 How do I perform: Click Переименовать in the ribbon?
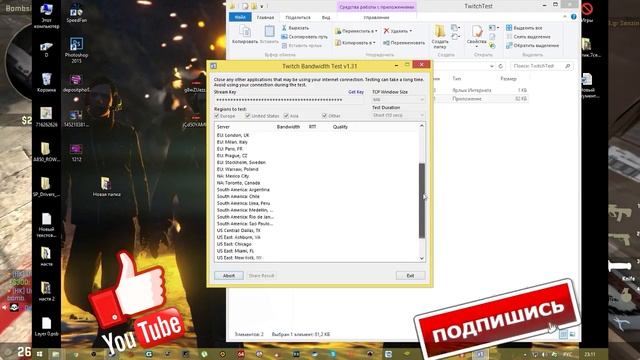coord(404,42)
